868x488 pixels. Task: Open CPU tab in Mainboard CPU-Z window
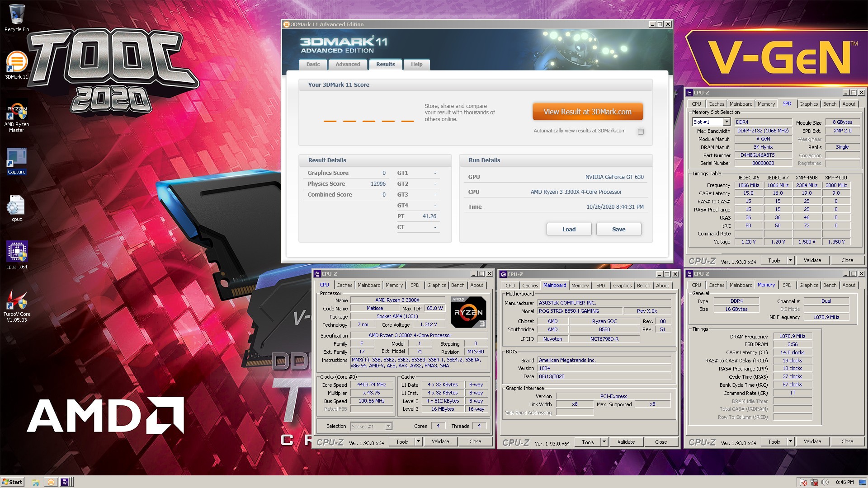[x=510, y=286]
